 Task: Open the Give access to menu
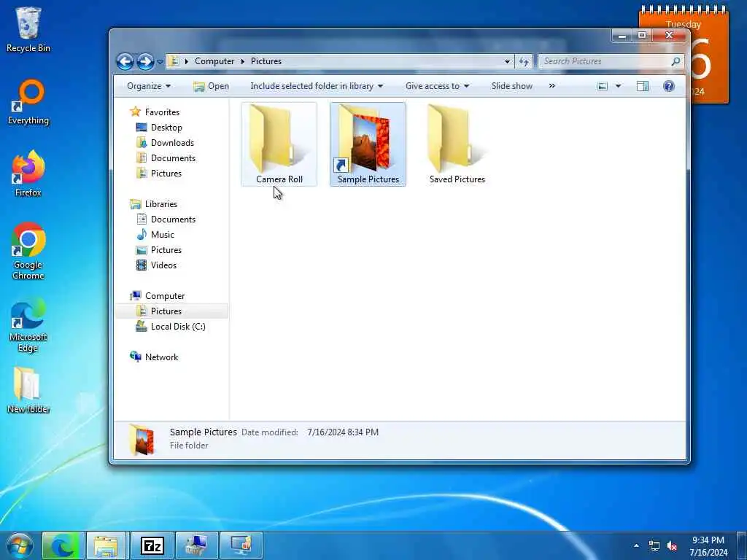tap(438, 86)
